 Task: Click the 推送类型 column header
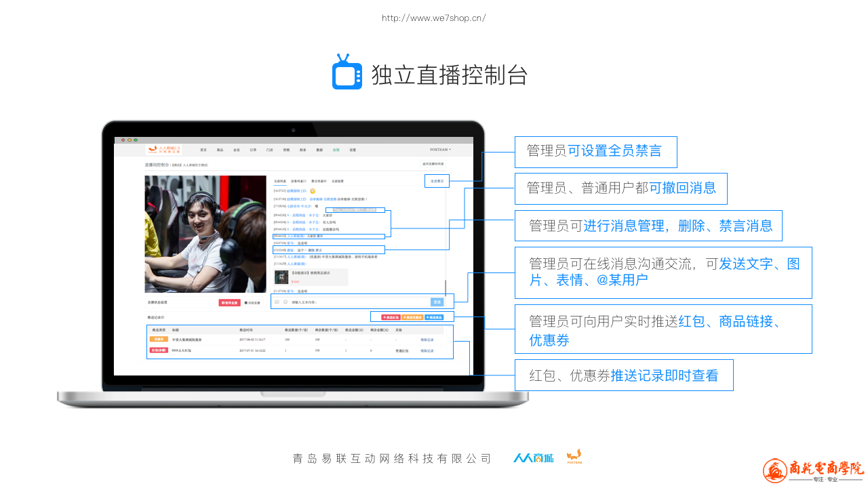point(159,330)
